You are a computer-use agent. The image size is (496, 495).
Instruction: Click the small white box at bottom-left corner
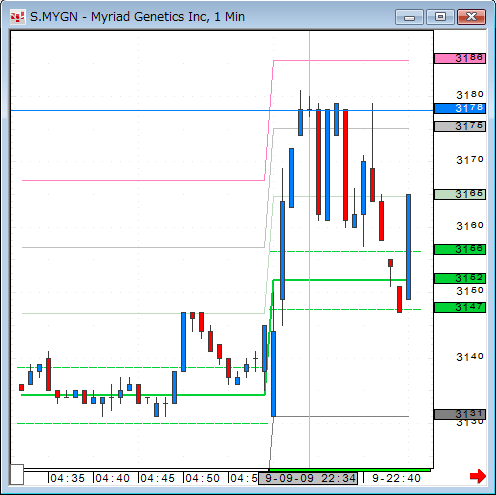coord(17,474)
